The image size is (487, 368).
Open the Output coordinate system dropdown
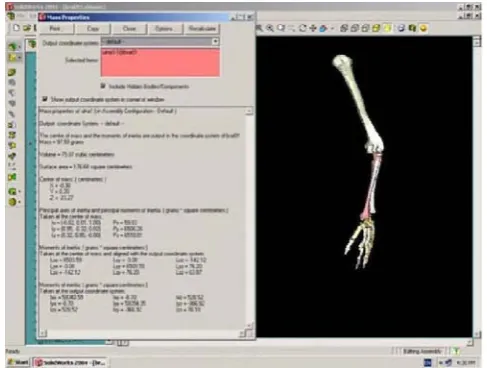pos(160,42)
